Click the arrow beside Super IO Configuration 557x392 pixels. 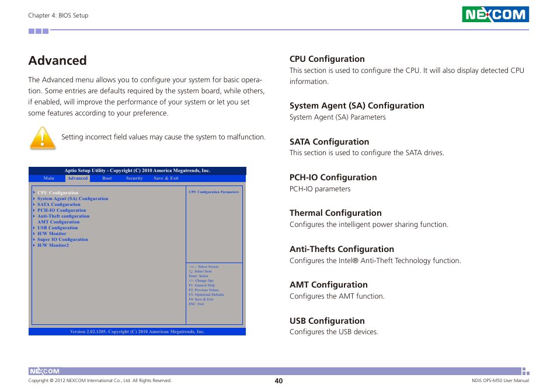34,239
